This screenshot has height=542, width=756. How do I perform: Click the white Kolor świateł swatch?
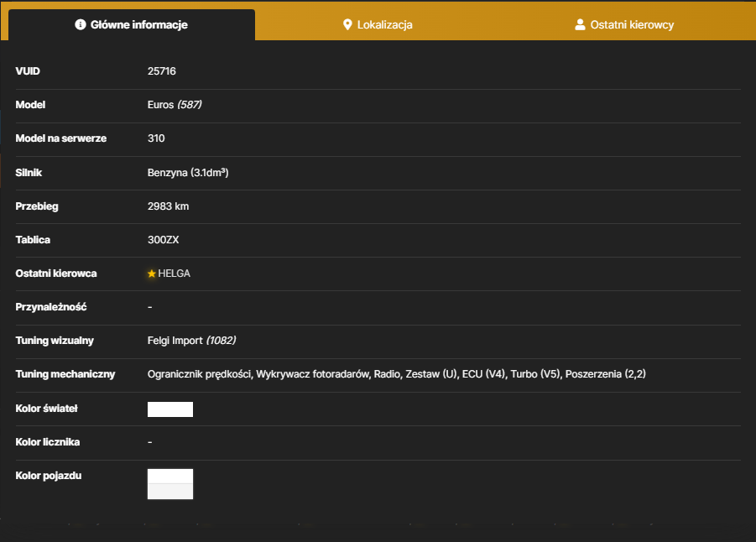click(170, 409)
